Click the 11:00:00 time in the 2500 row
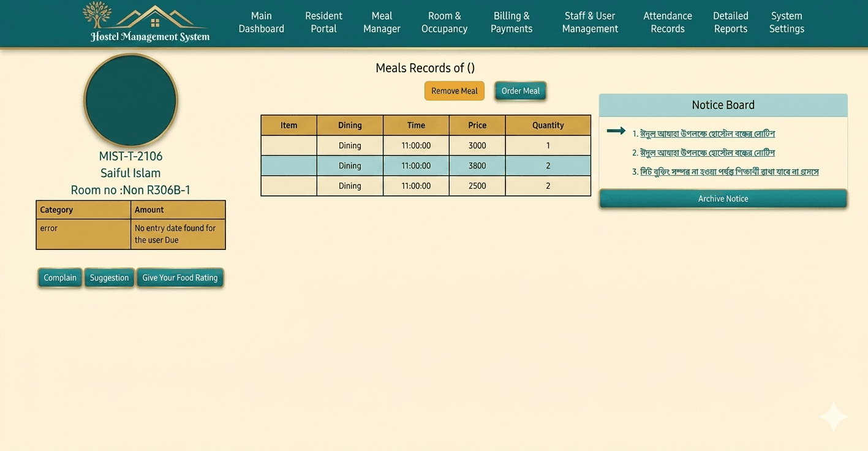The image size is (868, 451). pos(416,186)
